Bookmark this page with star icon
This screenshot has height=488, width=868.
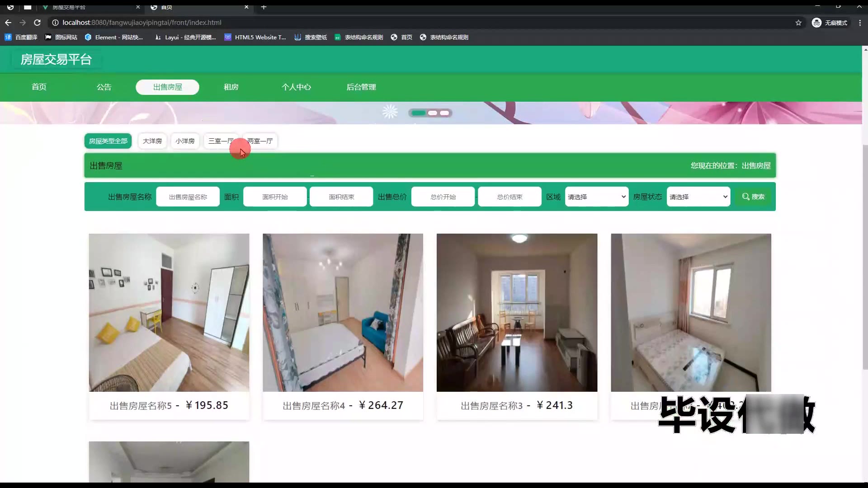click(x=798, y=23)
